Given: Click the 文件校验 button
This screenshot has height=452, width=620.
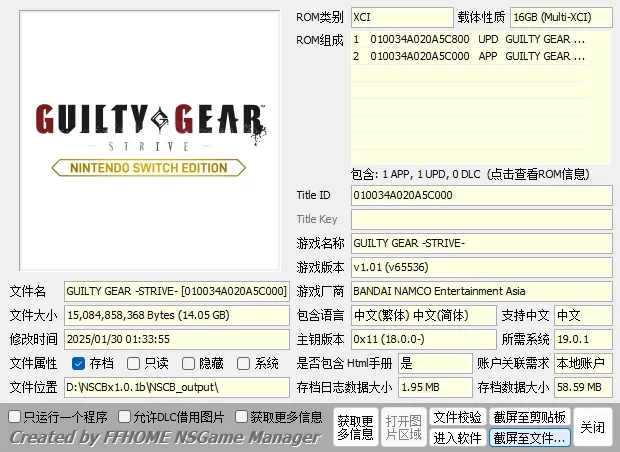Looking at the screenshot, I should (x=457, y=417).
